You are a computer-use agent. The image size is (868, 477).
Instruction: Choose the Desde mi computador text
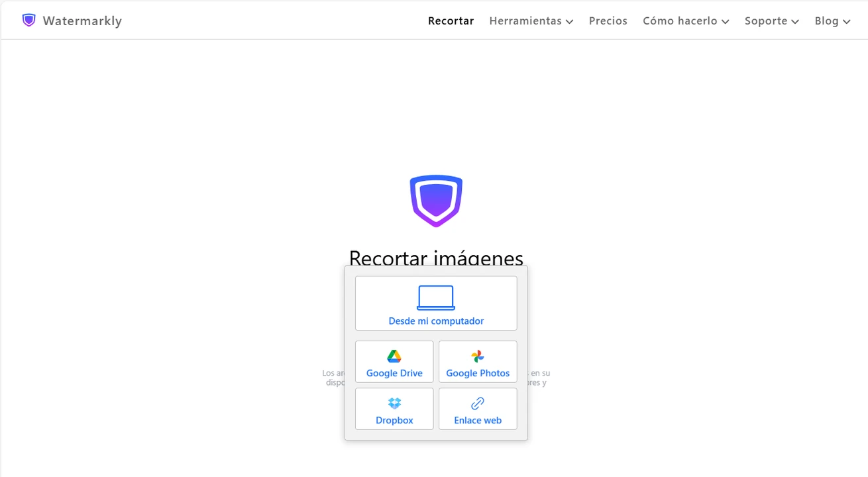pos(436,321)
